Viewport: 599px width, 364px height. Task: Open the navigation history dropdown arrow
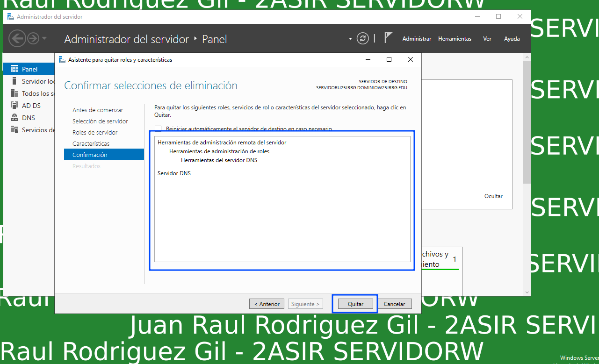pyautogui.click(x=44, y=38)
